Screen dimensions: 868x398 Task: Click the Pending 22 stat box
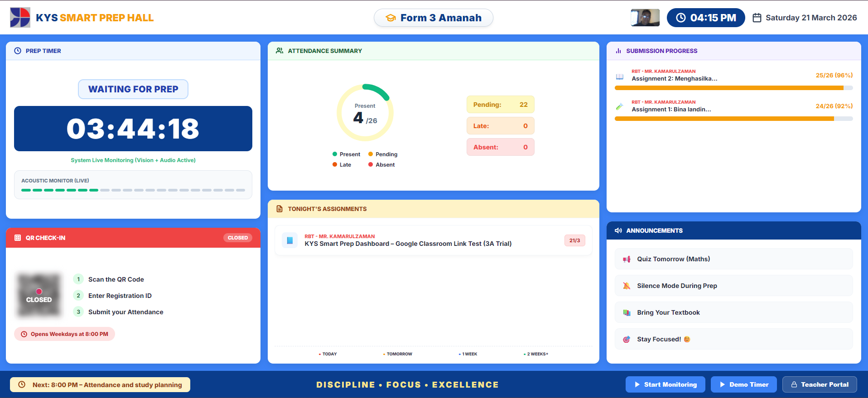tap(501, 105)
